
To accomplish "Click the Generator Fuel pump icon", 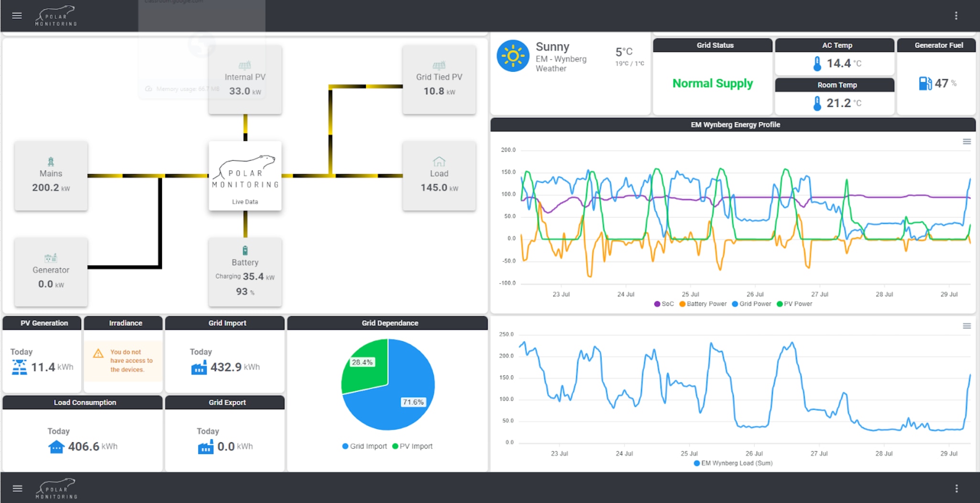I will (925, 83).
